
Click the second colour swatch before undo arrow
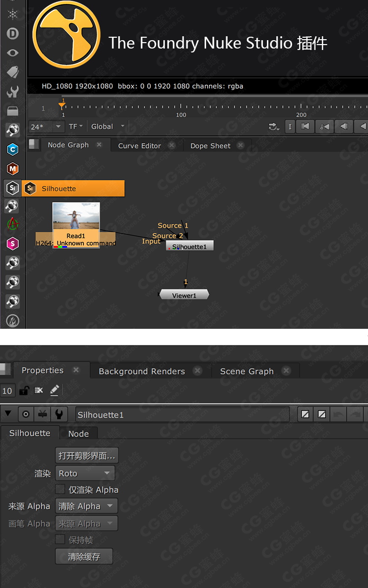click(x=322, y=415)
